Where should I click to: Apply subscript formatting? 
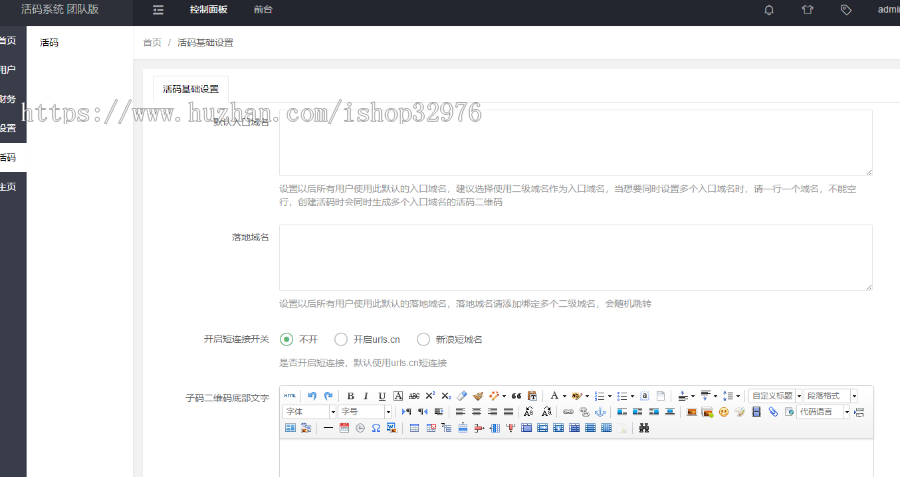[x=446, y=396]
